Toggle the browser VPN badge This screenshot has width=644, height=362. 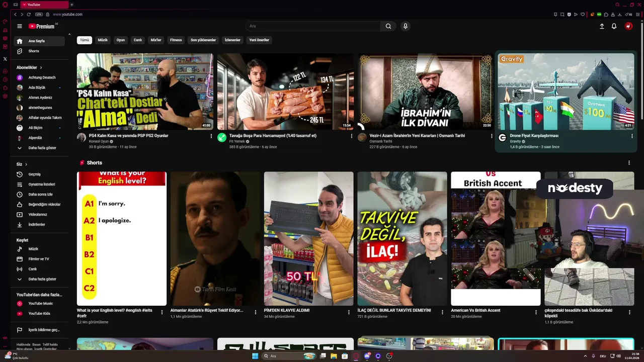(39, 14)
